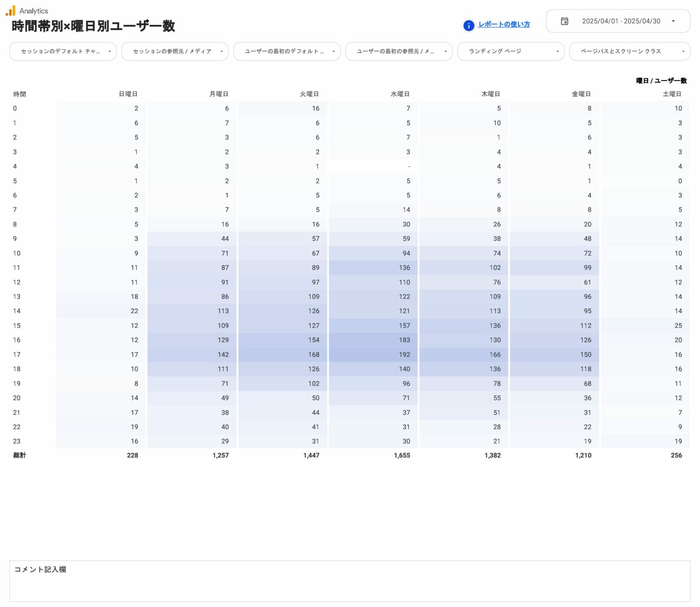Click the Analytics logo icon

point(10,11)
